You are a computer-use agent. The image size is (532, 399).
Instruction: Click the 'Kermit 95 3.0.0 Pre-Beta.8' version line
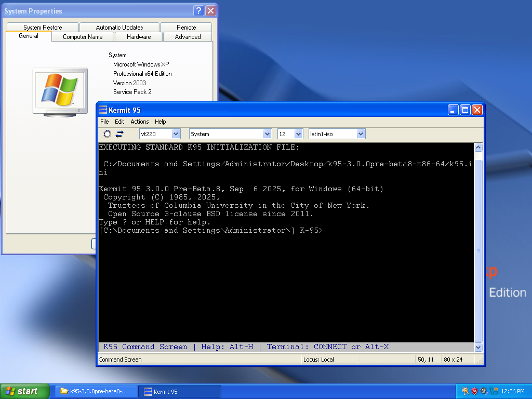[x=241, y=189]
